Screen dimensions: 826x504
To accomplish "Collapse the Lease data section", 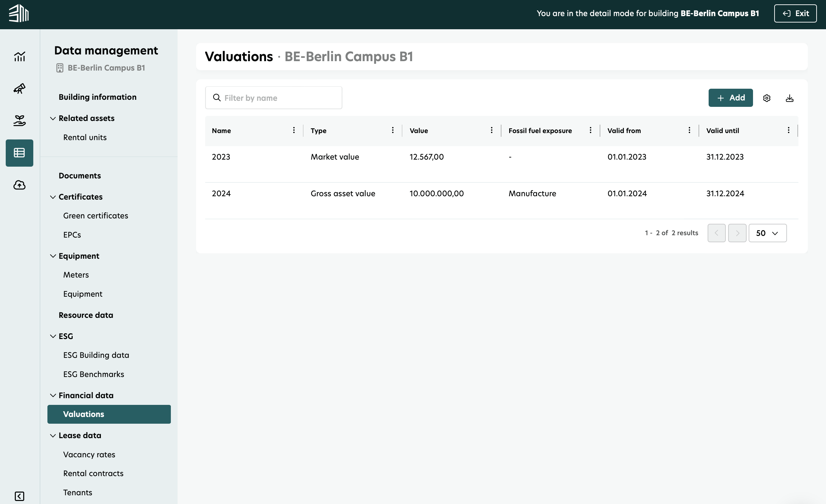I will pos(53,435).
